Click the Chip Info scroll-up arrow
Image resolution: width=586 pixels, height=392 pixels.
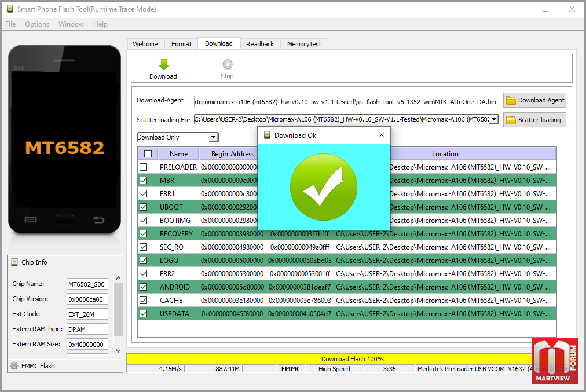(x=119, y=278)
